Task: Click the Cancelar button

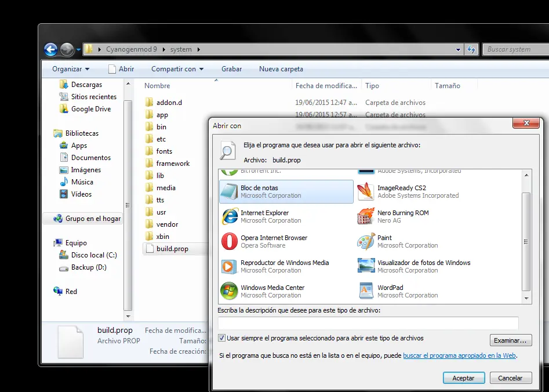Action: (x=511, y=378)
